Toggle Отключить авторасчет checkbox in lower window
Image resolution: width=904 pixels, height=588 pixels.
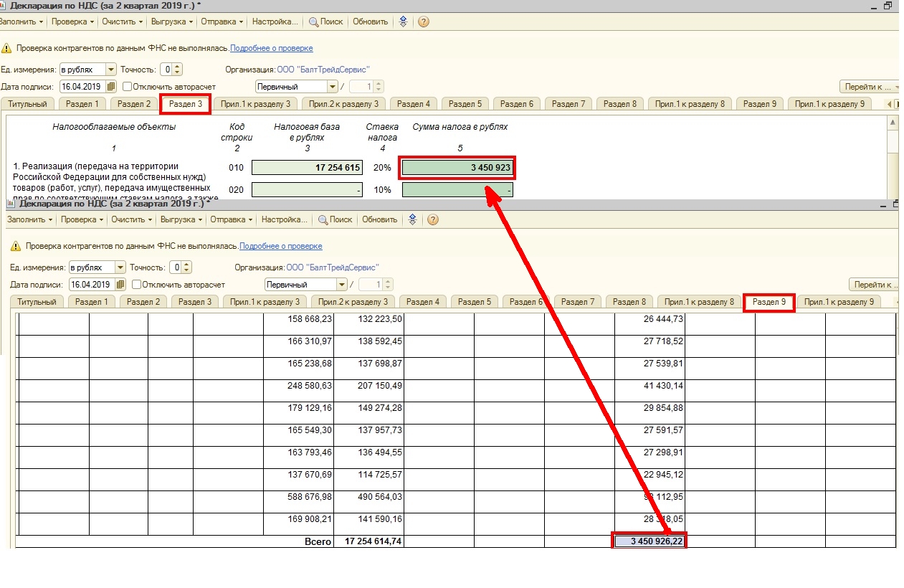coord(137,285)
